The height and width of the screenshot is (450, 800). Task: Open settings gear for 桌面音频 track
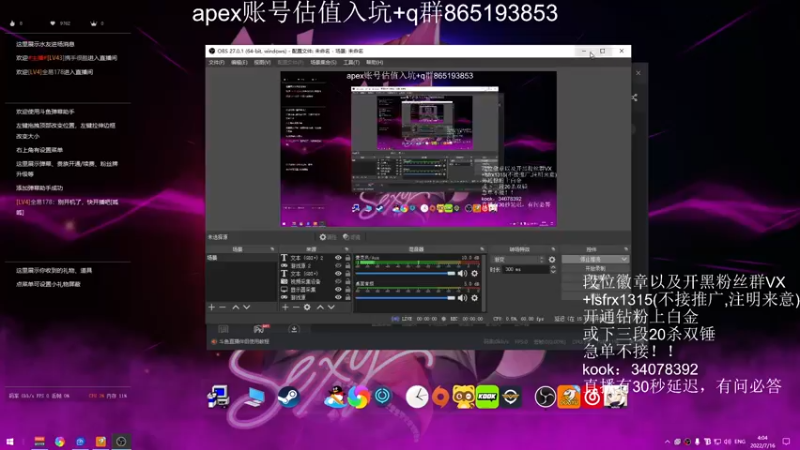[x=474, y=297]
